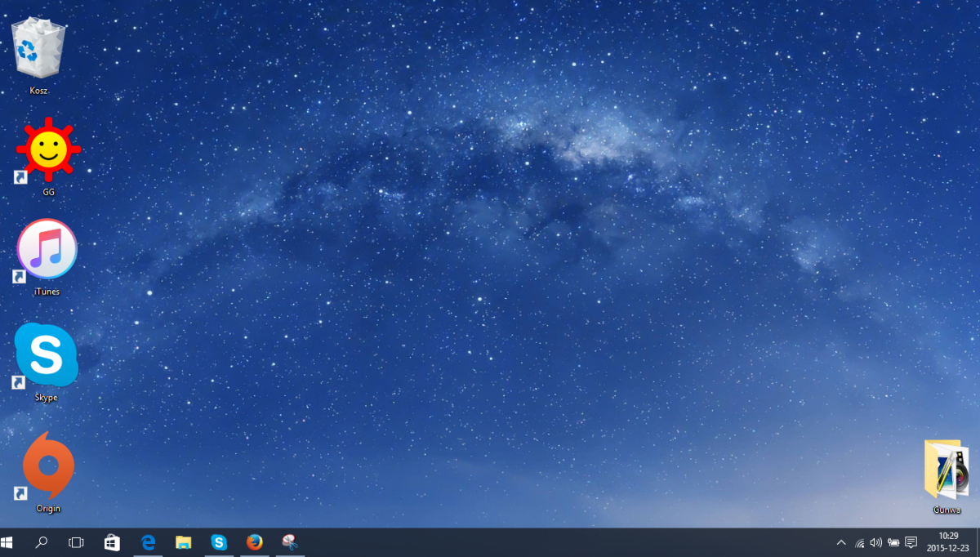Click the Origin label text
Viewport: 980px width, 557px height.
coord(48,508)
